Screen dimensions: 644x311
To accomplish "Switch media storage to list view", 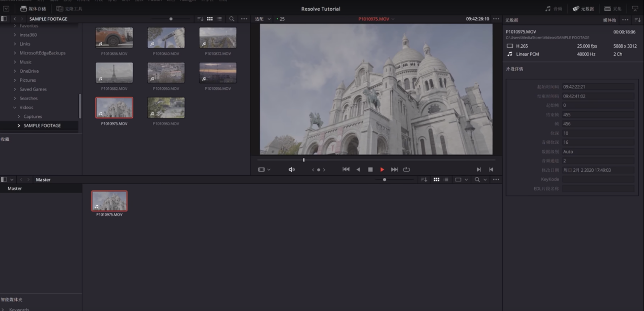I will pos(220,19).
